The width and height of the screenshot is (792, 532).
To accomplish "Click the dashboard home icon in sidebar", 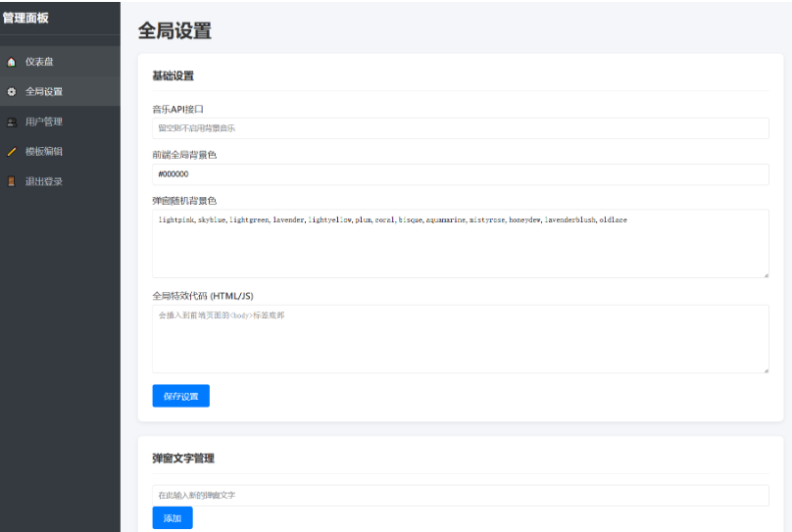I will 11,62.
